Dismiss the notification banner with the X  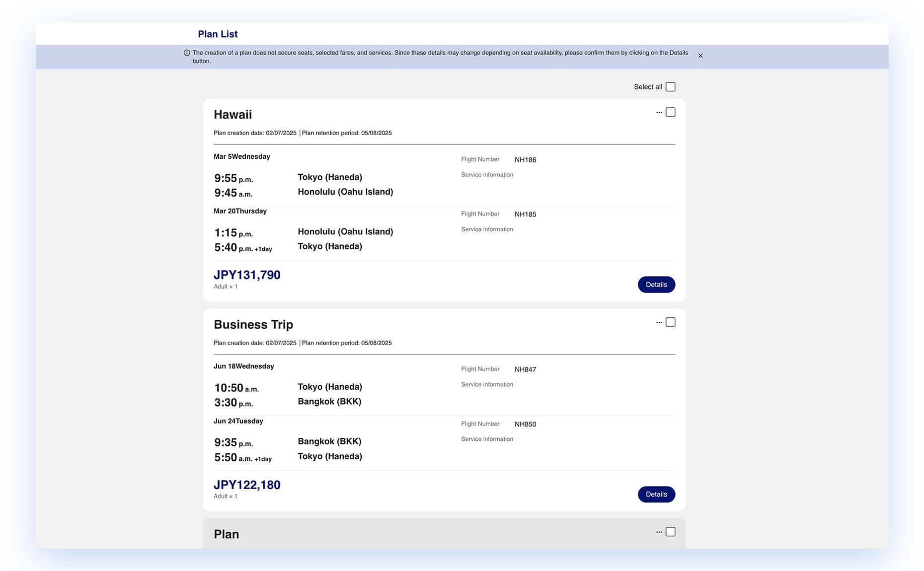tap(700, 56)
